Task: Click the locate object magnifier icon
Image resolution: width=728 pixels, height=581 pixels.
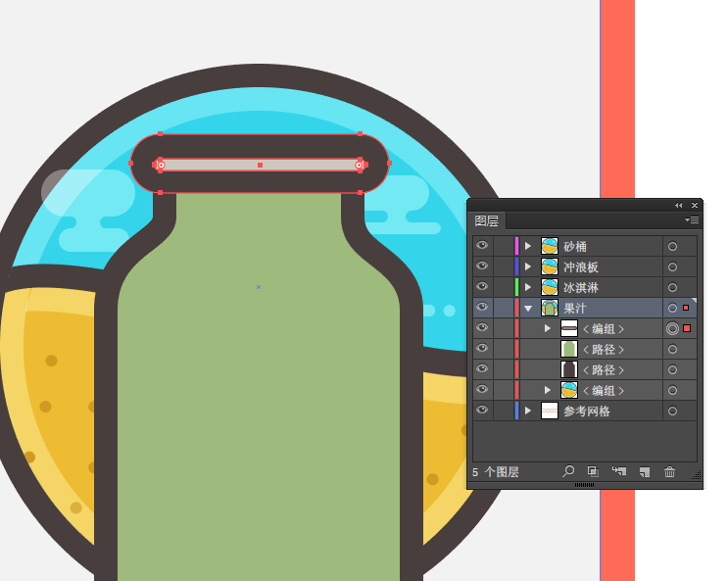Action: click(x=568, y=471)
